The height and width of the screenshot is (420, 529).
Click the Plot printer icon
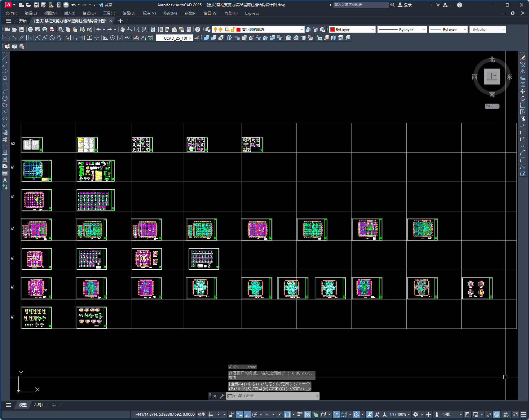click(x=30, y=29)
